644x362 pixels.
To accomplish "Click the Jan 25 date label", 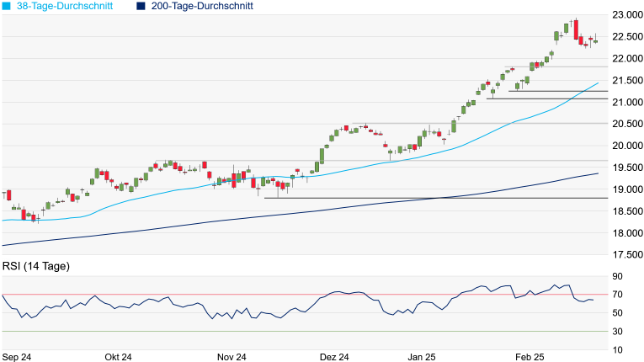I will (x=423, y=356).
